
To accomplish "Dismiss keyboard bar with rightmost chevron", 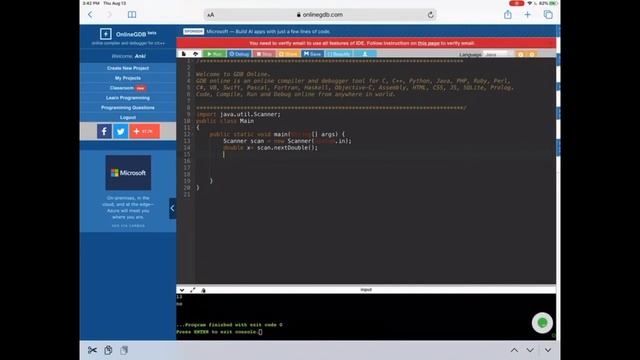I will point(548,350).
